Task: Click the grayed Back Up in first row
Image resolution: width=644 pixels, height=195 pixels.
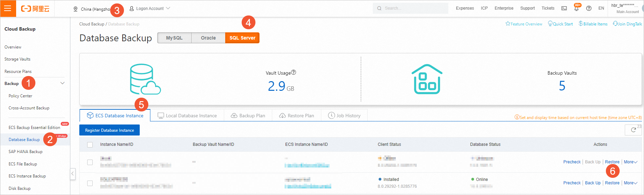Action: pyautogui.click(x=593, y=162)
